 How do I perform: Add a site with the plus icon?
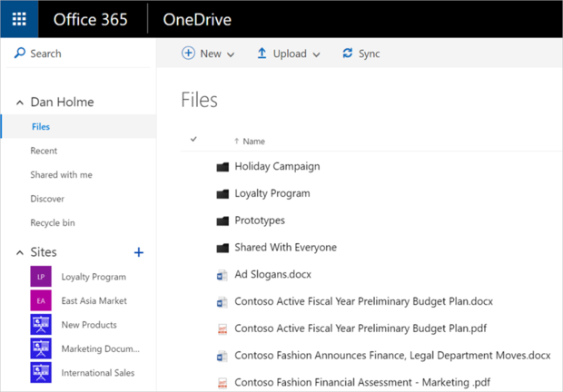point(139,252)
